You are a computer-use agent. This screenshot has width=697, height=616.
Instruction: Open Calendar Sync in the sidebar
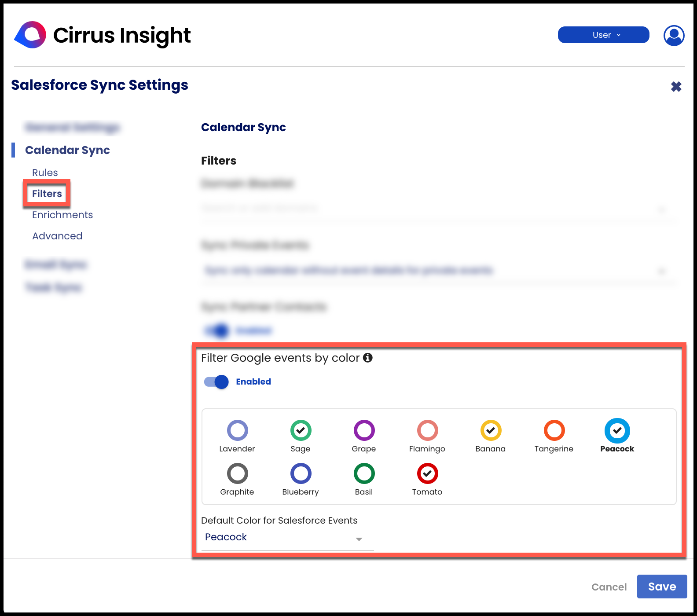pyautogui.click(x=67, y=150)
